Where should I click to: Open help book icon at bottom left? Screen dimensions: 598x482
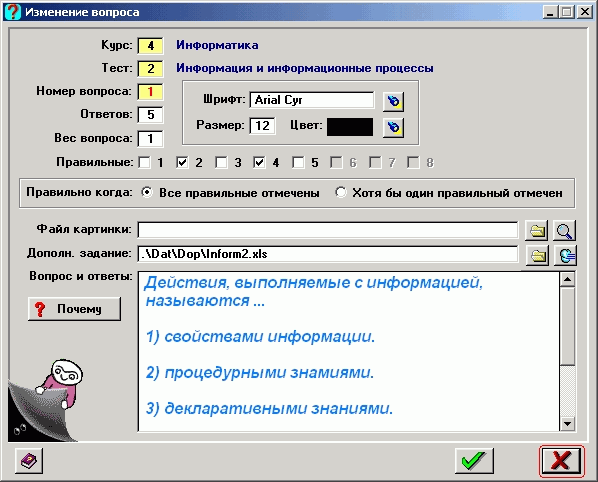(29, 461)
